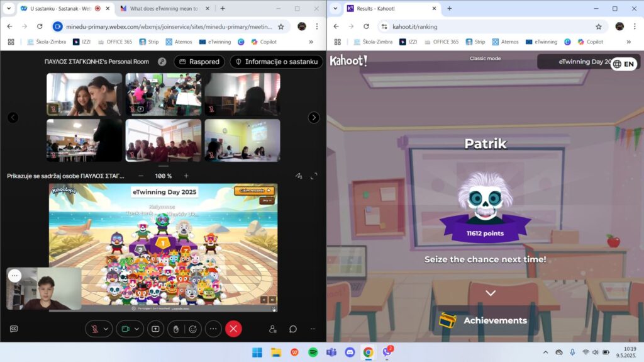This screenshot has width=644, height=362.
Task: Click Claim rewards button in shared Kahoot screen
Action: point(254,191)
